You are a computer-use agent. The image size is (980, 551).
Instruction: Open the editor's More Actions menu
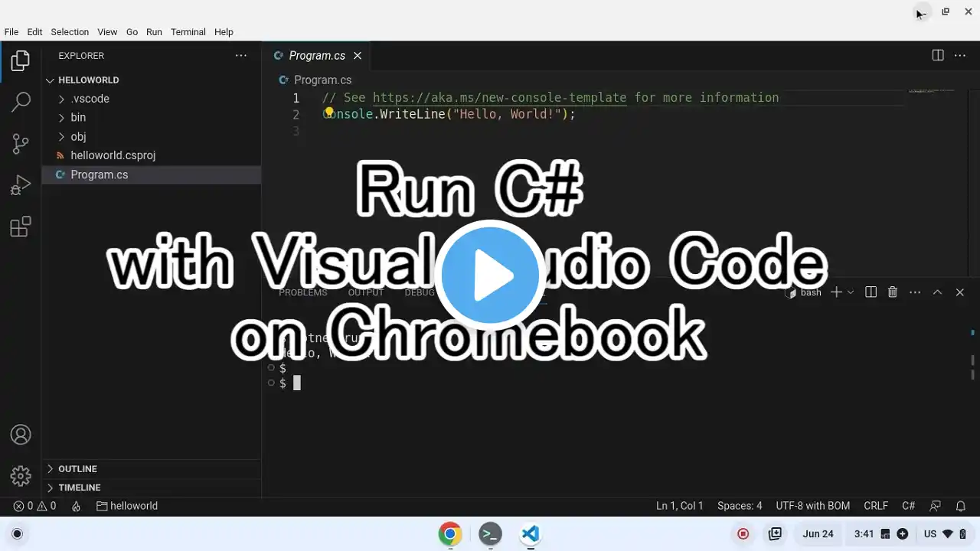[959, 55]
